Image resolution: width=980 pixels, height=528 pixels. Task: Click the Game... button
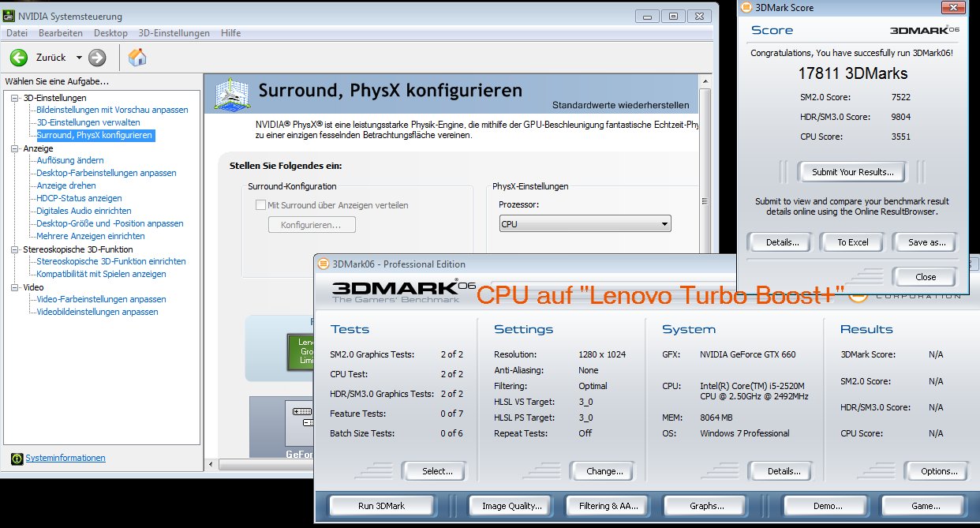(x=923, y=506)
